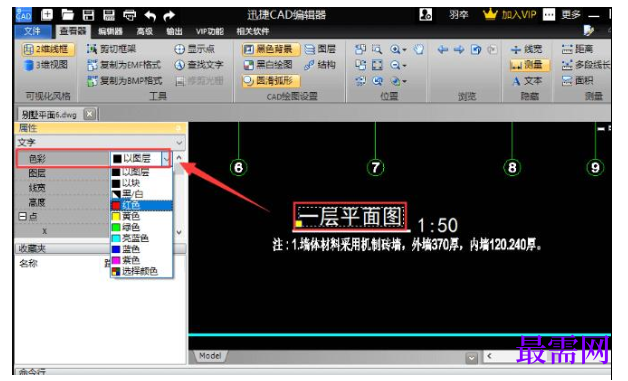Screen dimensions: 628x381
Task: Click the zoom window magnifier icon
Action: pyautogui.click(x=377, y=49)
